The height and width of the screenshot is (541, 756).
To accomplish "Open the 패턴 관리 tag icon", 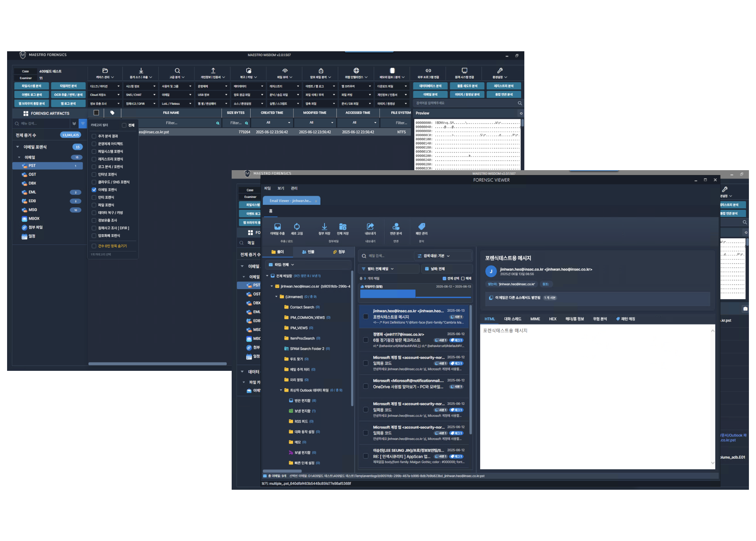I will (421, 226).
